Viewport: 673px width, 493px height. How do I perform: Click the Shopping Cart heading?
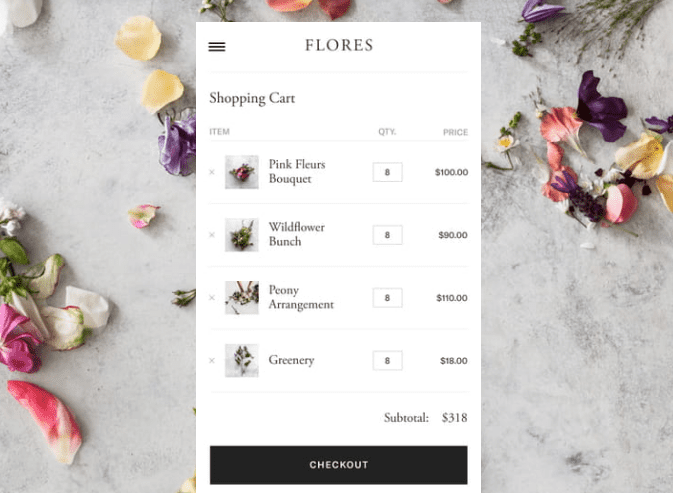click(252, 99)
